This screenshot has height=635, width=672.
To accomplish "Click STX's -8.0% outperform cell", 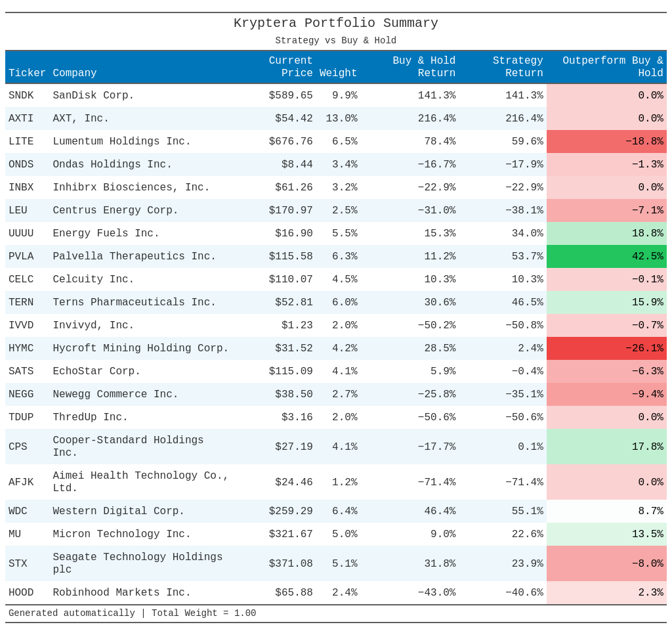I will click(606, 563).
